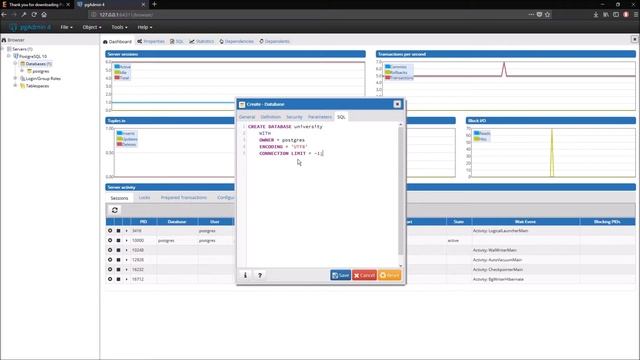Image resolution: width=640 pixels, height=360 pixels.
Task: Expand details of PID 16232 row
Action: pyautogui.click(x=126, y=269)
